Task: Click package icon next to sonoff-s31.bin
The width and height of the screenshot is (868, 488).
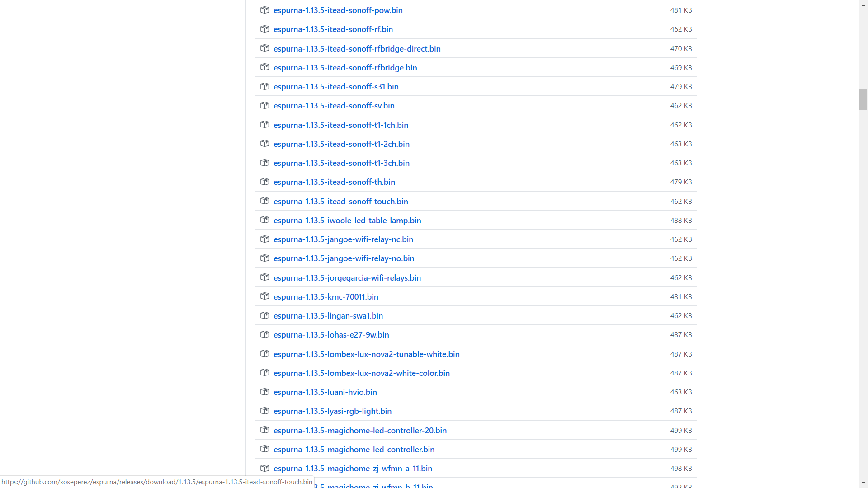Action: point(265,86)
